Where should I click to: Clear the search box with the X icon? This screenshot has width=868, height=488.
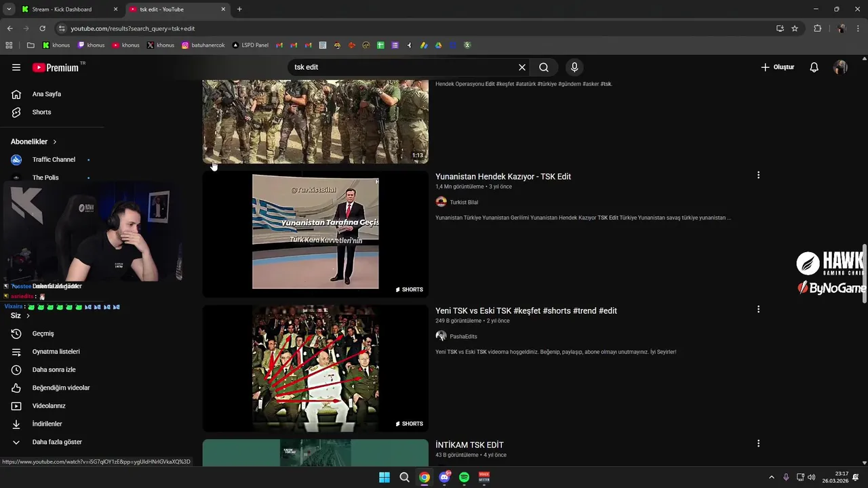pyautogui.click(x=522, y=67)
